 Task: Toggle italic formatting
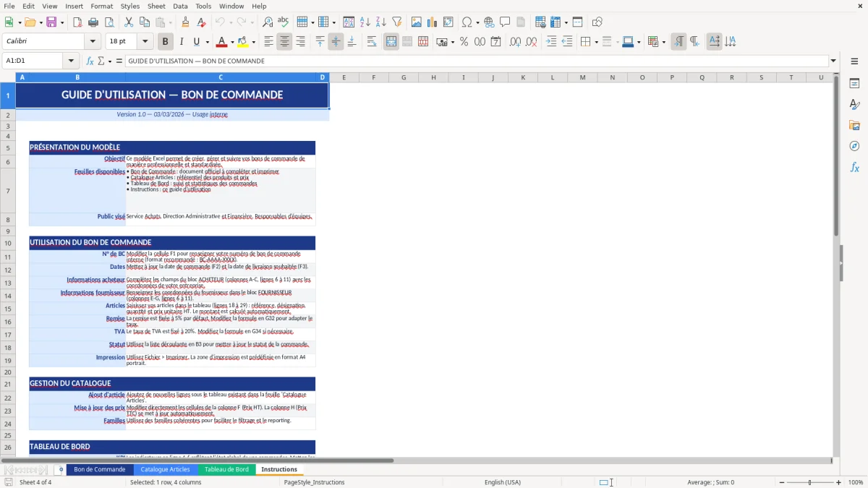(182, 41)
